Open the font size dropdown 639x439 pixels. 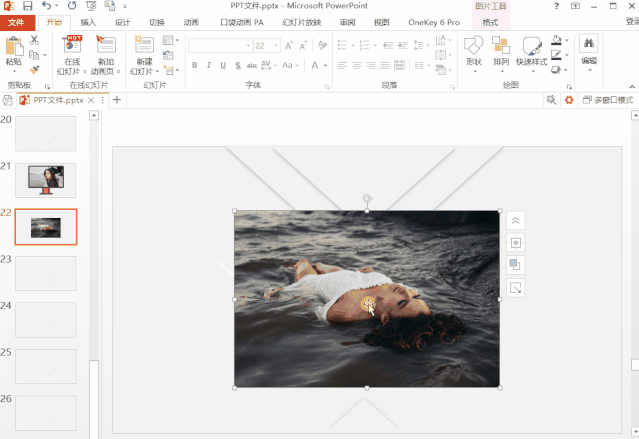click(x=275, y=45)
